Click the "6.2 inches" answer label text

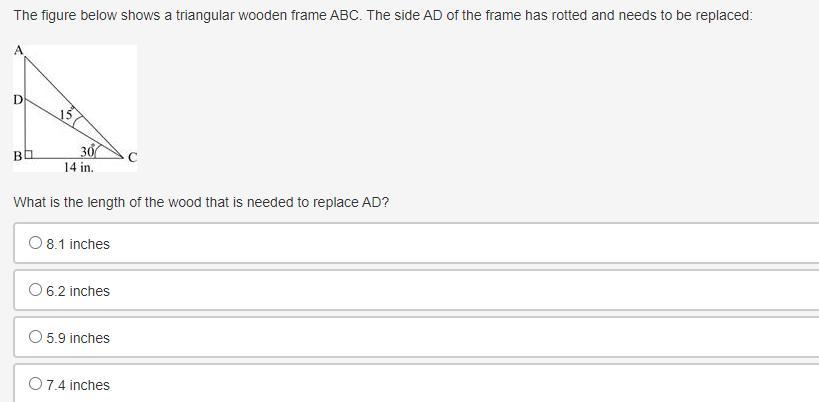78,291
